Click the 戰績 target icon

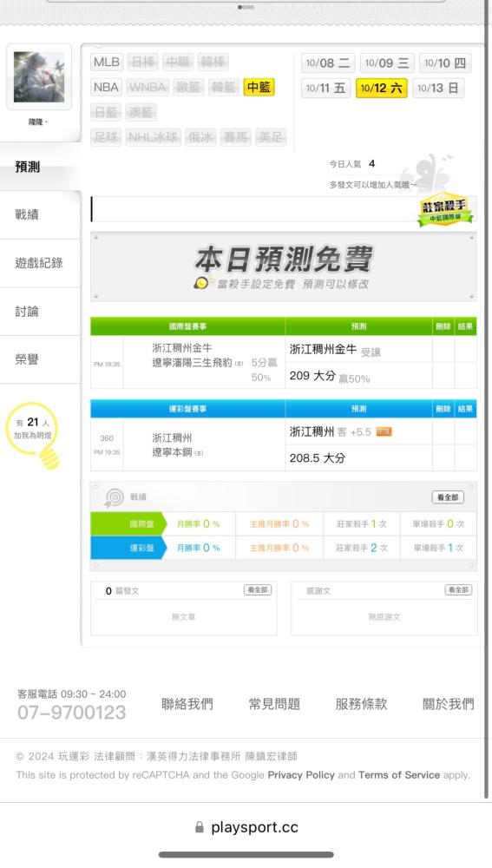point(114,497)
